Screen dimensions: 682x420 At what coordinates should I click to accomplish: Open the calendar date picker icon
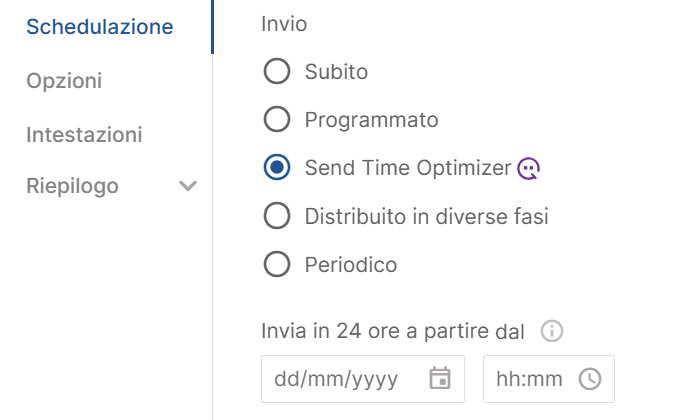pyautogui.click(x=440, y=378)
